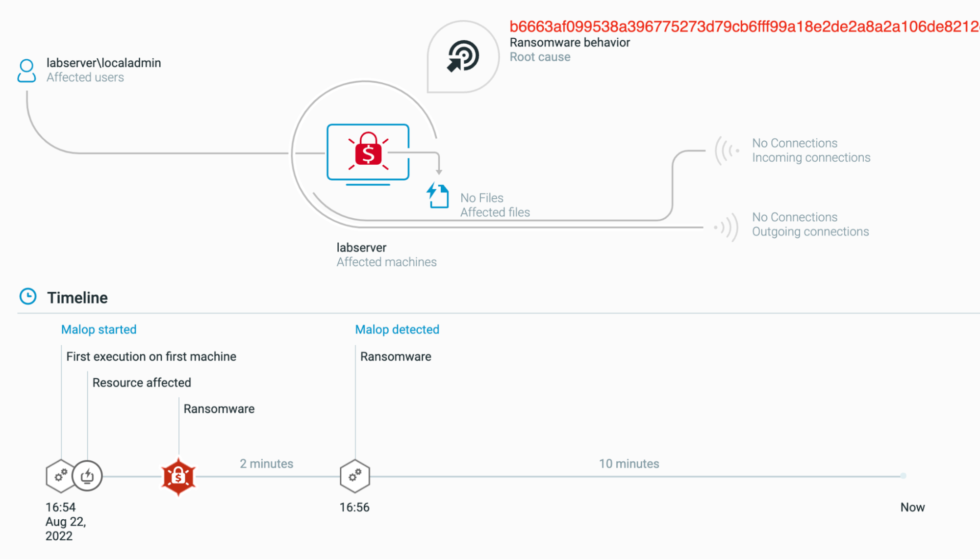The image size is (980, 560).
Task: Select the red ransomware timeline event
Action: coord(178,477)
